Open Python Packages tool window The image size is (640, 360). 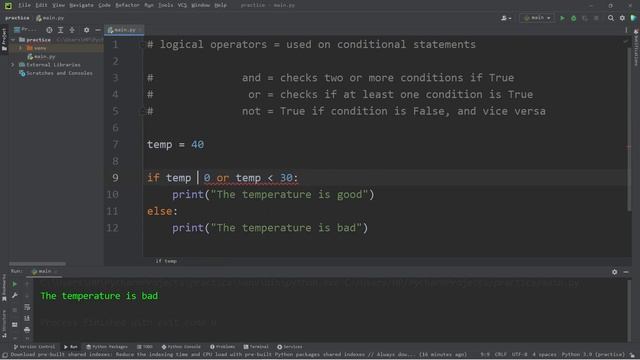(107, 347)
